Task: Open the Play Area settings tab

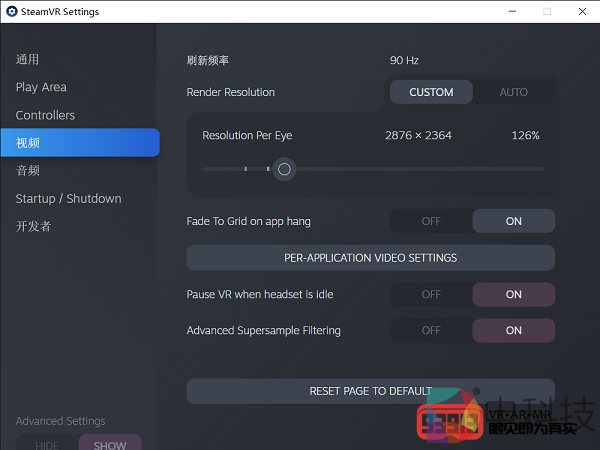Action: 41,87
